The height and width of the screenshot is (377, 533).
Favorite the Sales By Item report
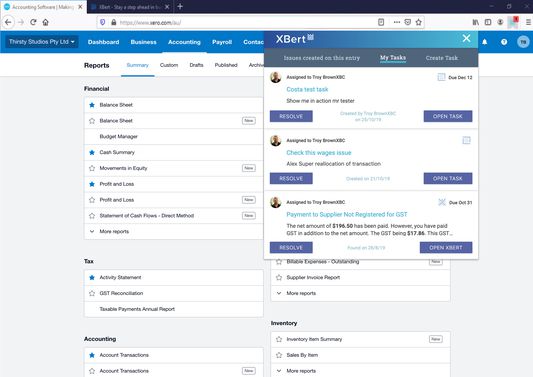point(279,355)
